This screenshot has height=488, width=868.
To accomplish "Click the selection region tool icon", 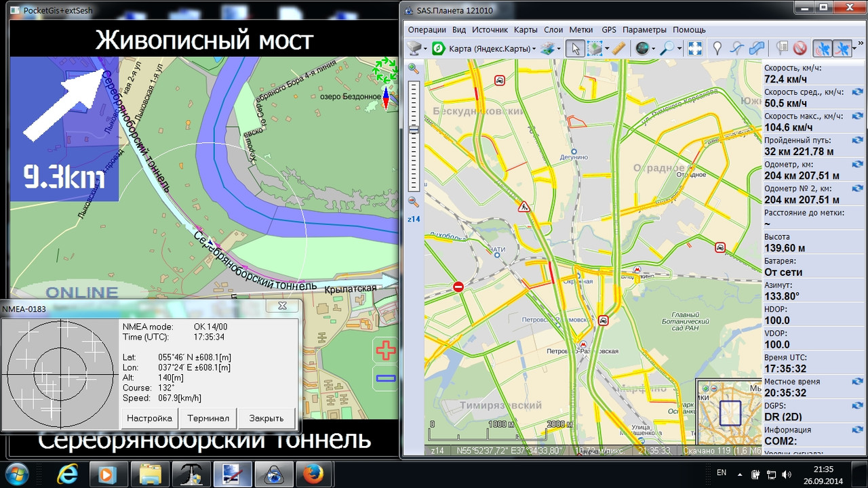I will click(594, 48).
